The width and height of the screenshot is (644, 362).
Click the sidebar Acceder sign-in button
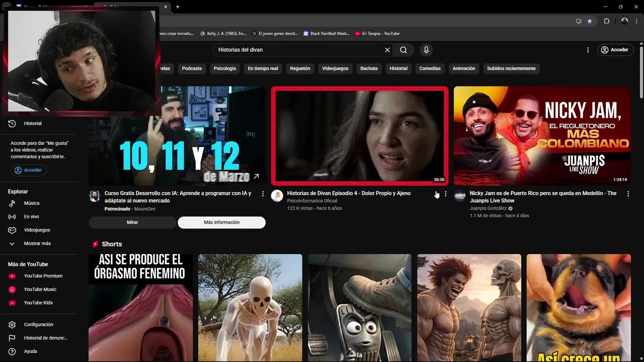coord(29,170)
